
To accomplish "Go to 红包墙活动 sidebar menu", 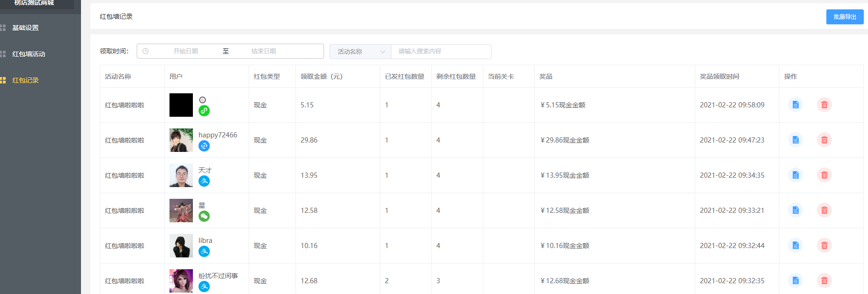I will pyautogui.click(x=29, y=54).
